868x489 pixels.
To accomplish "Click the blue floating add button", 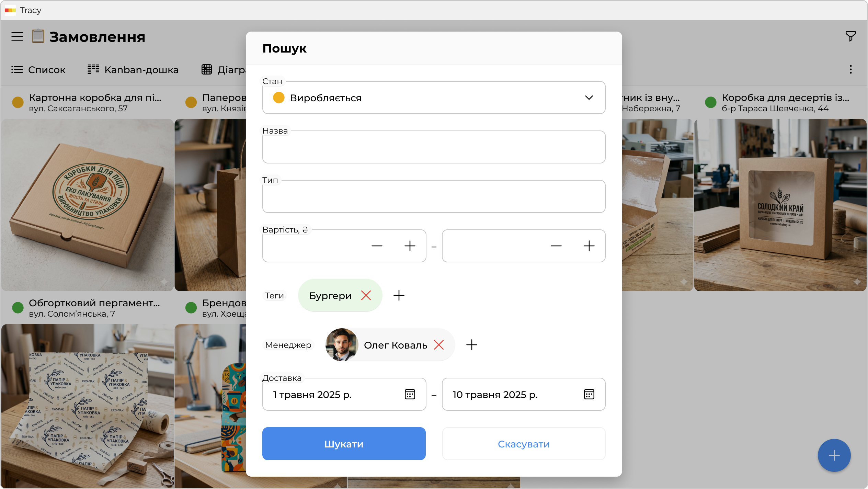I will [834, 455].
